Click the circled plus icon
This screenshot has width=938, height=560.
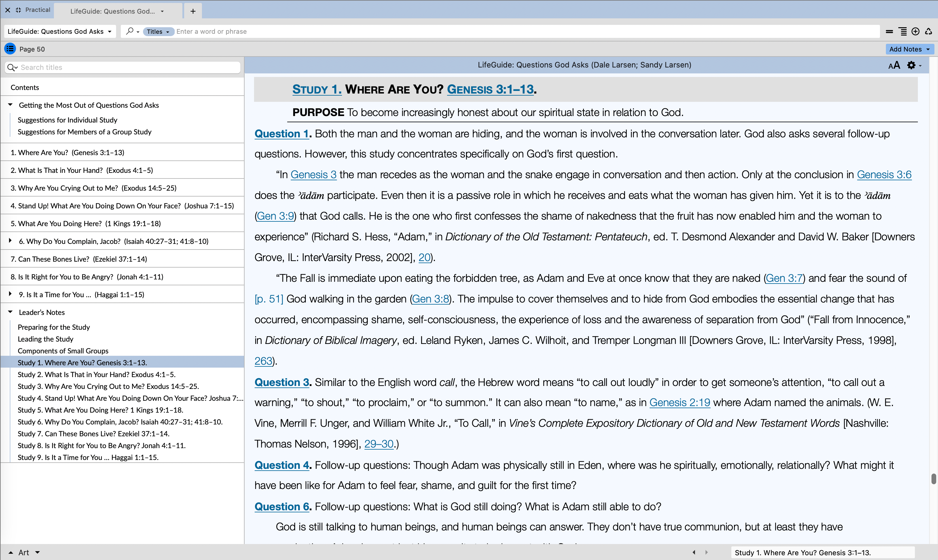tap(915, 32)
